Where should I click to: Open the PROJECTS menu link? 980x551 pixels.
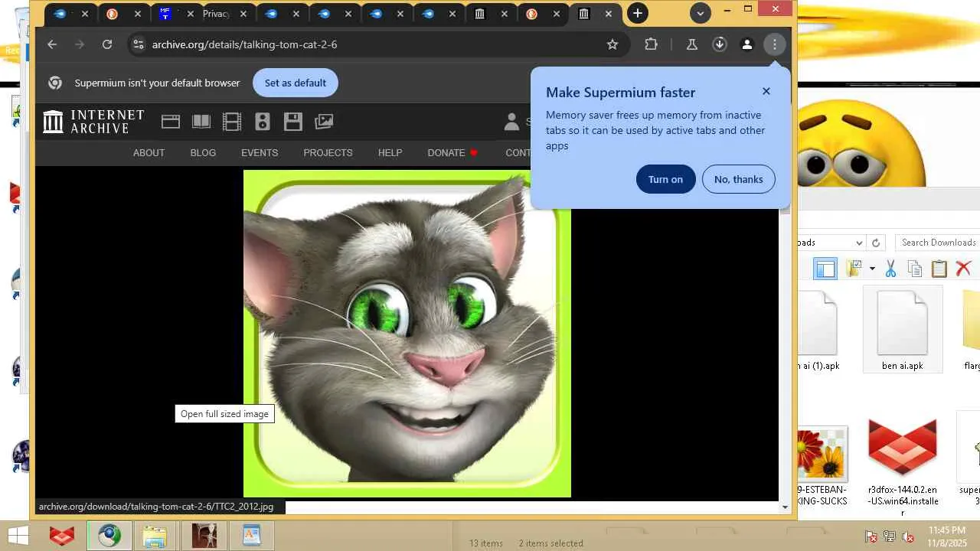[328, 152]
